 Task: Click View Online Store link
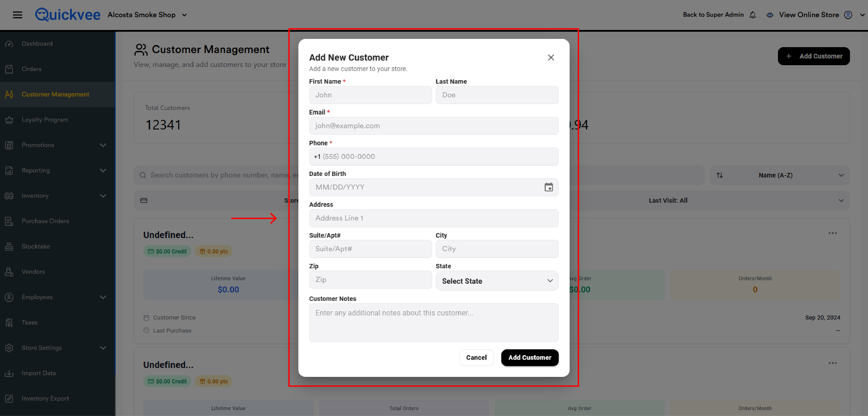point(809,15)
